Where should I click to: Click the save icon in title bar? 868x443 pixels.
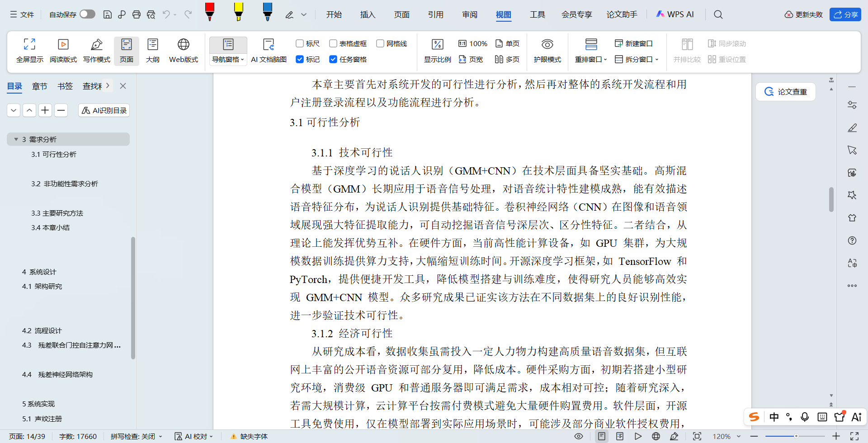pyautogui.click(x=107, y=14)
